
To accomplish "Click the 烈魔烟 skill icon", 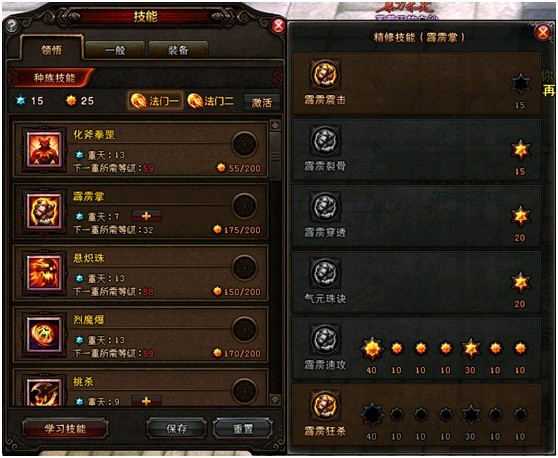I will [x=44, y=335].
